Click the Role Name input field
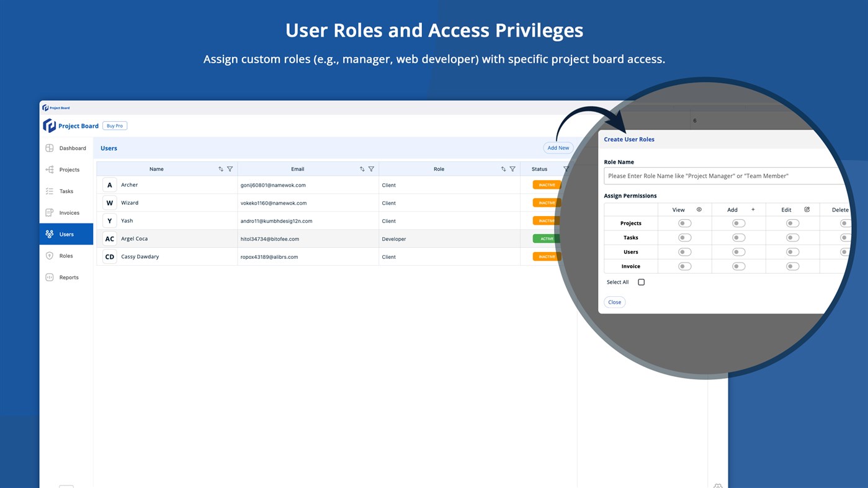 [714, 176]
